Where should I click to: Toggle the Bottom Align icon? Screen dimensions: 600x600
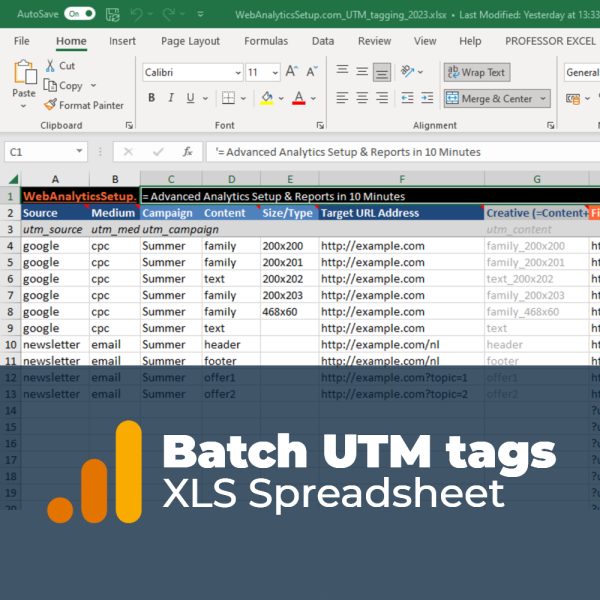pyautogui.click(x=382, y=72)
